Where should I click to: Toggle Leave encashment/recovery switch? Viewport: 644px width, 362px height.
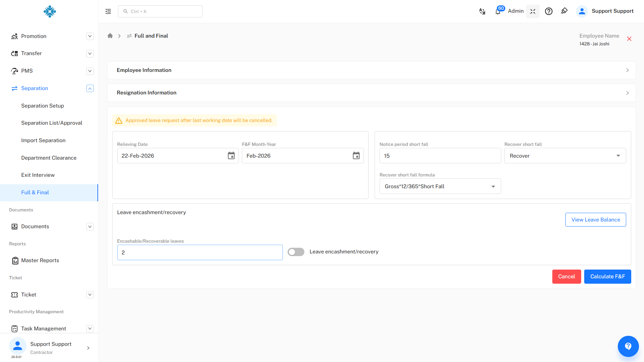[x=296, y=252]
